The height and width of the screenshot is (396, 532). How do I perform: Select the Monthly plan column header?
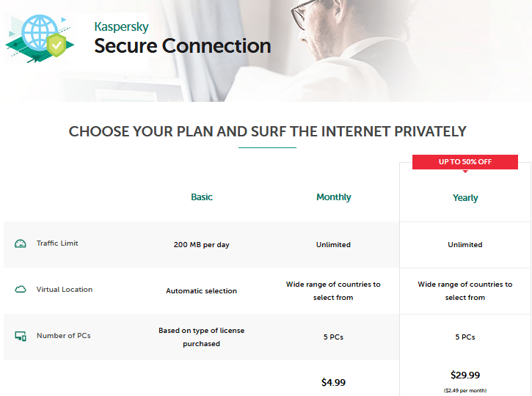334,197
